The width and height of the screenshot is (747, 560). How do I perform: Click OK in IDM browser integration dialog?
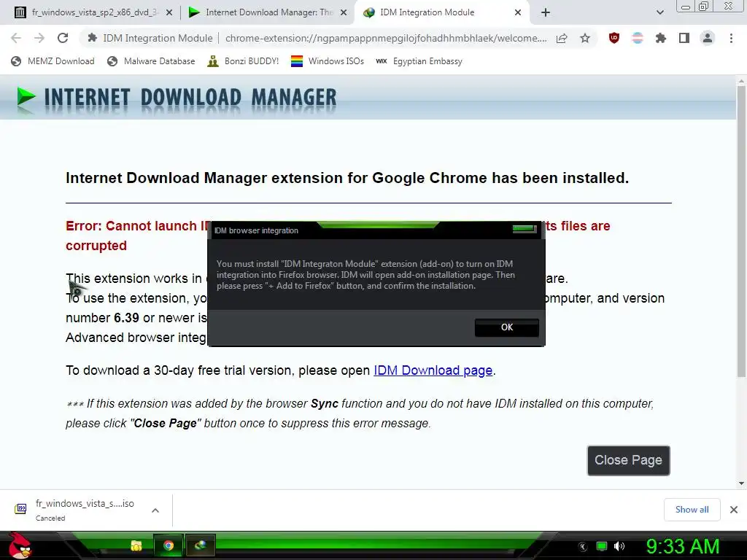click(x=506, y=327)
